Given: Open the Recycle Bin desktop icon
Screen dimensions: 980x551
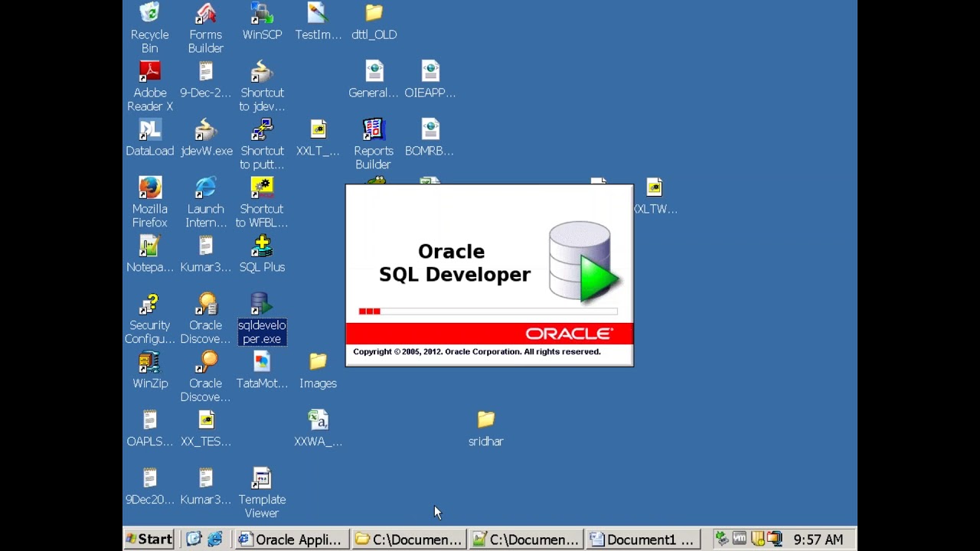Looking at the screenshot, I should [x=149, y=28].
